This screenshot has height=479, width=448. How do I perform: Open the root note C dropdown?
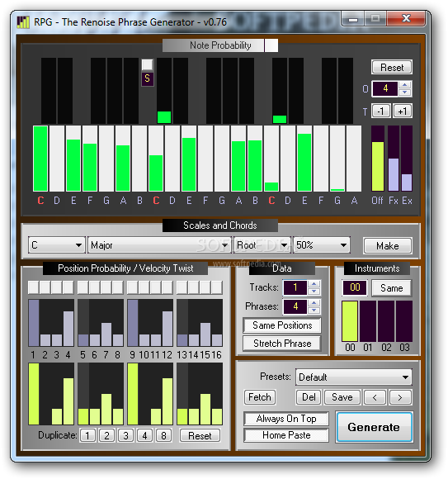click(x=56, y=245)
